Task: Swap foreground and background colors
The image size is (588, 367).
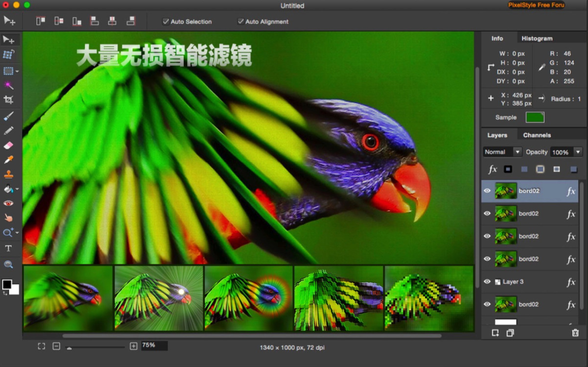Action: pos(5,293)
